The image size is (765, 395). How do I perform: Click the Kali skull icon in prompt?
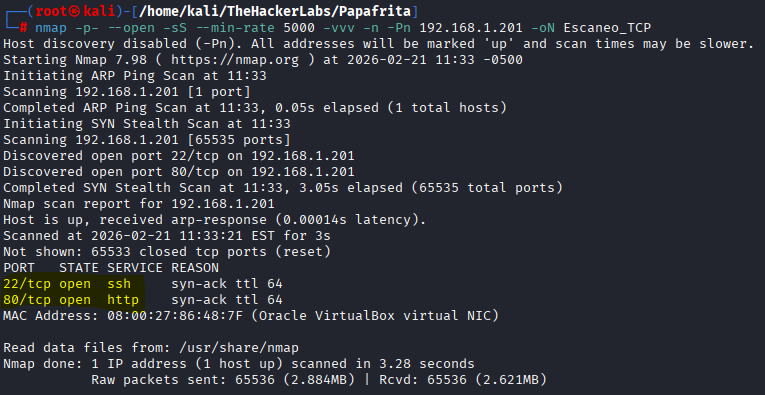tap(74, 11)
